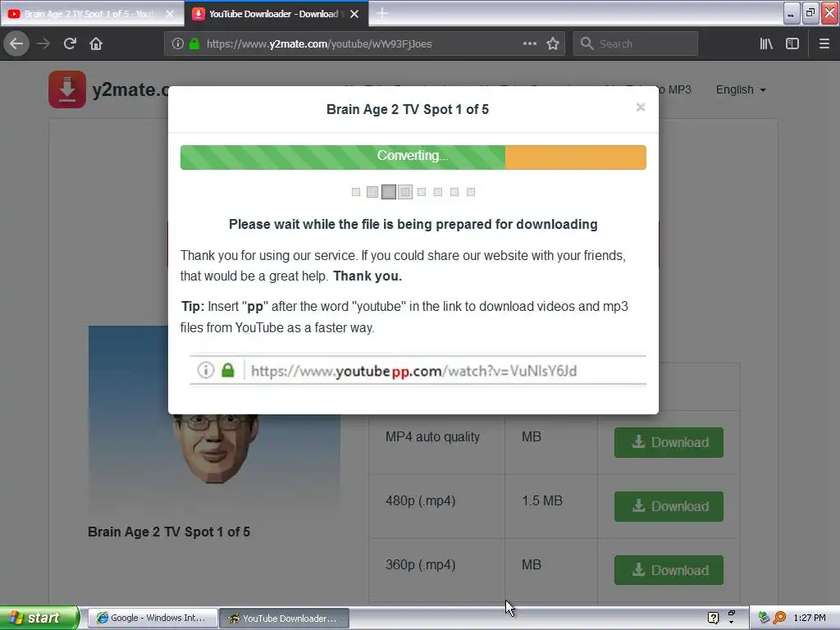Click the help question mark tray icon

click(x=713, y=618)
